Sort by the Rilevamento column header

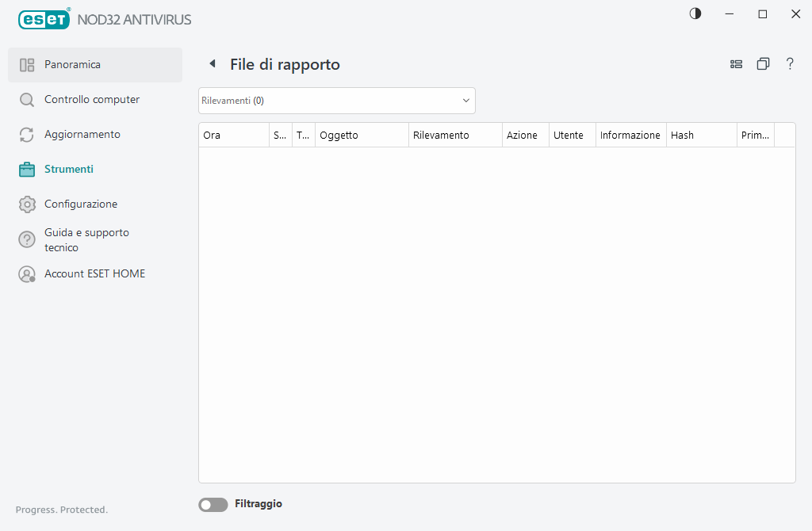[454, 136]
